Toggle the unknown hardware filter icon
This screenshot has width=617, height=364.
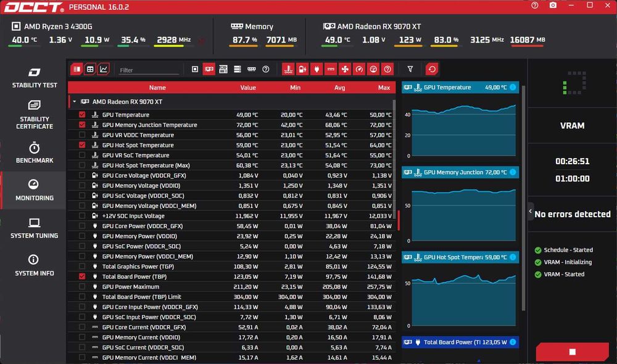[x=265, y=69]
